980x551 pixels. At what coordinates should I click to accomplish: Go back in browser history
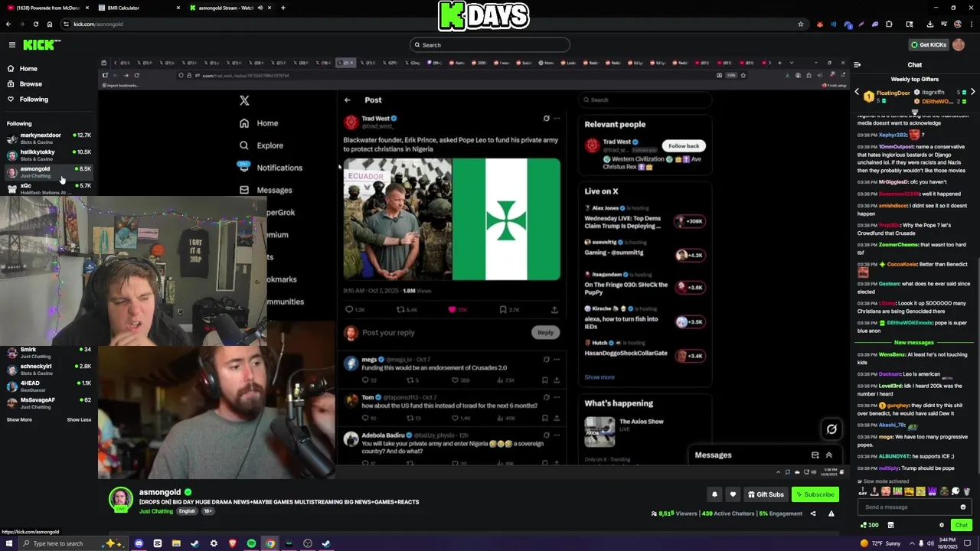click(x=8, y=24)
